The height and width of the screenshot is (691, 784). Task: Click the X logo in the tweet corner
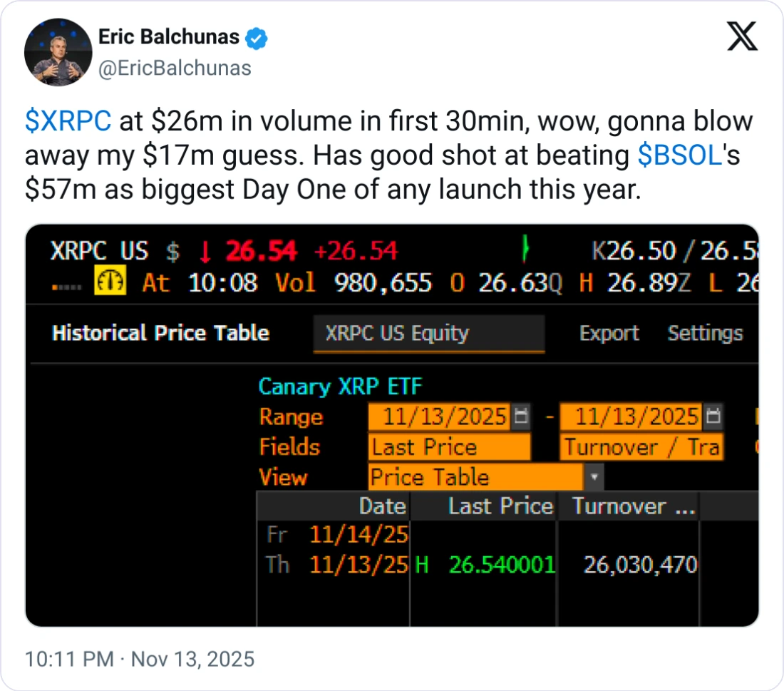(x=742, y=36)
